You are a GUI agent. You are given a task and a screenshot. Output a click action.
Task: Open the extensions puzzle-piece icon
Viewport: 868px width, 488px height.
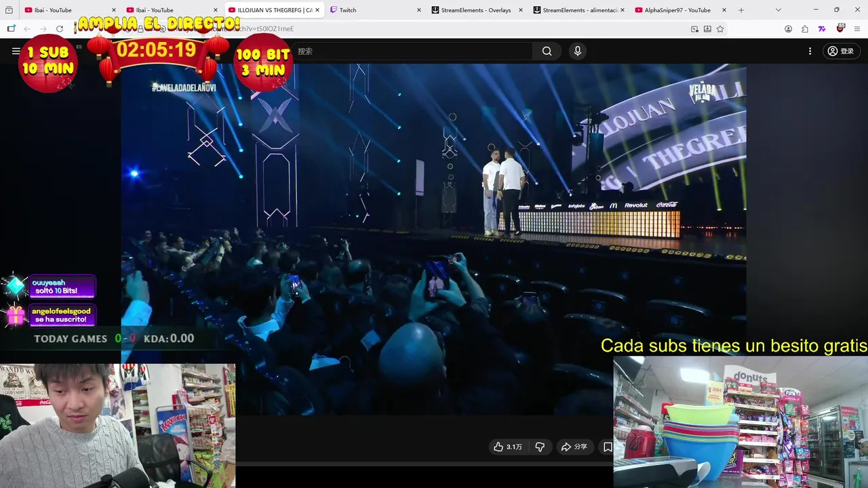[805, 29]
